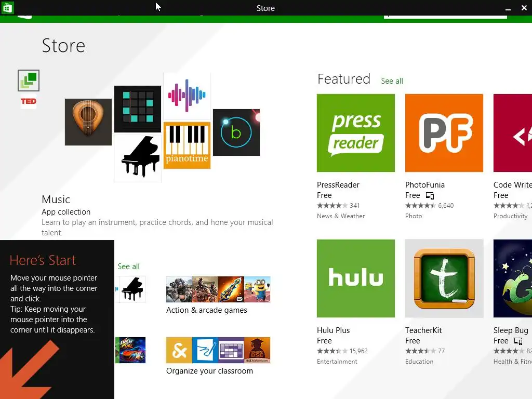Click the News & Weather category label

[341, 216]
